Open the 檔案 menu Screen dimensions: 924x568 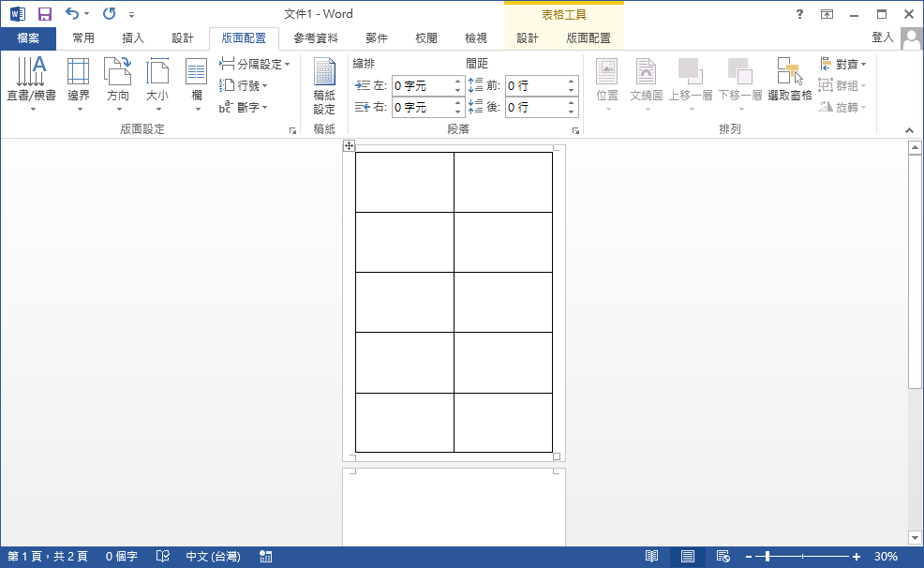[x=28, y=38]
